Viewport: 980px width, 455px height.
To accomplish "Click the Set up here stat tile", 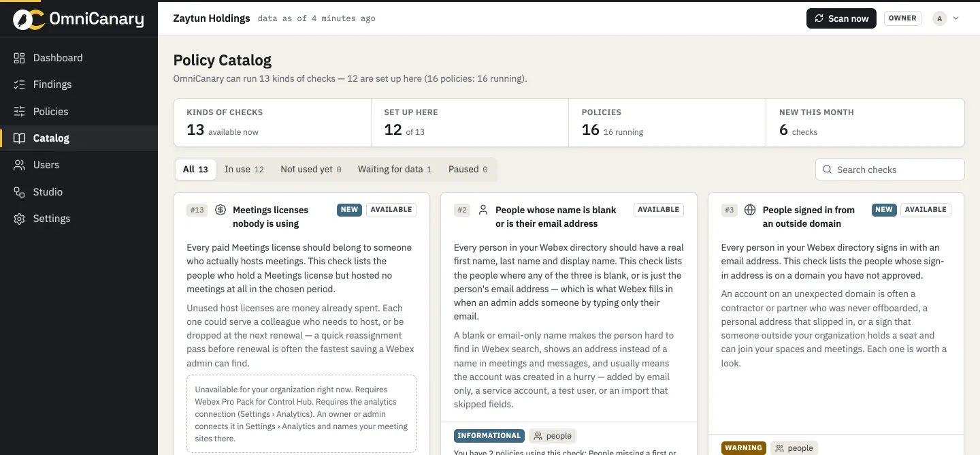I will pyautogui.click(x=470, y=123).
